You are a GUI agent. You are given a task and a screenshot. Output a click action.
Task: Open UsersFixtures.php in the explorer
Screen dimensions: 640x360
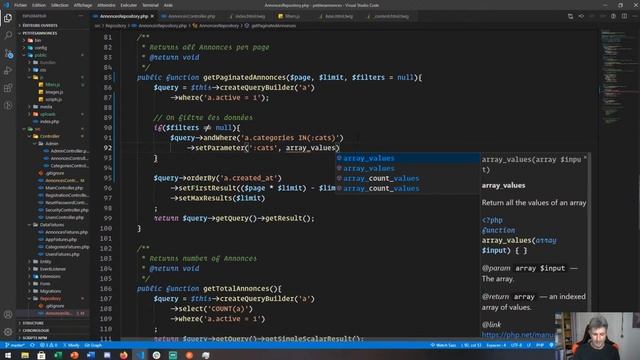(62, 254)
